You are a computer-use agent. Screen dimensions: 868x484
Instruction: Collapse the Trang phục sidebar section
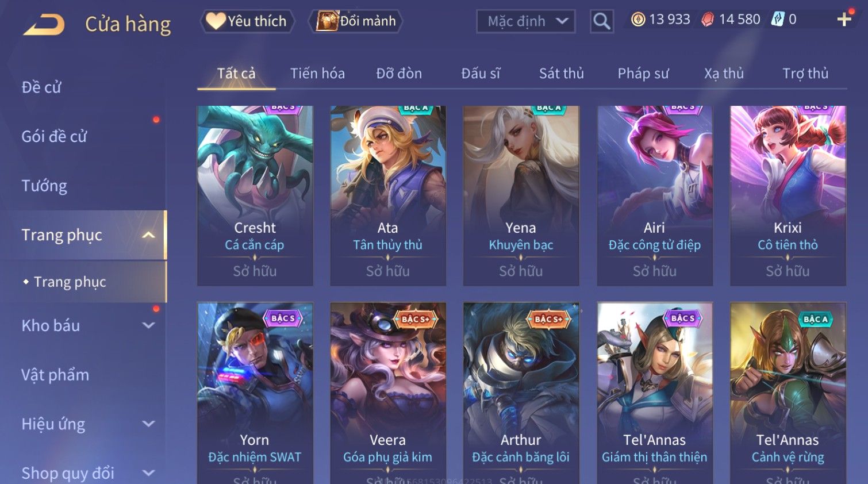[148, 235]
